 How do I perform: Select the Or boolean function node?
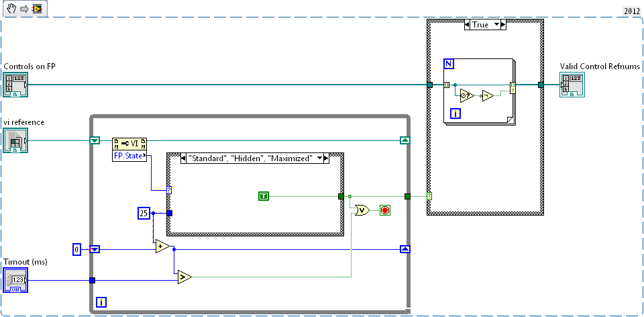click(363, 210)
